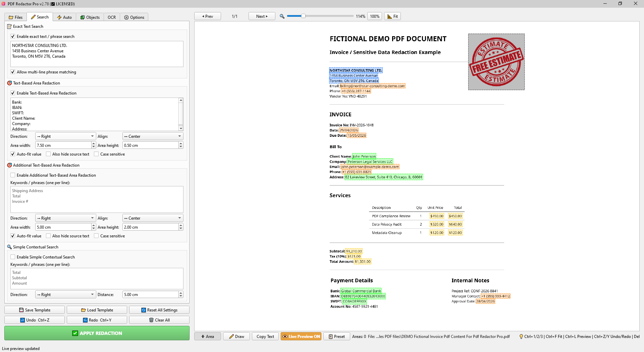Screen dimensions: 644x352
Task: Open Direction dropdown in Simple Contextual Search
Action: (65, 295)
